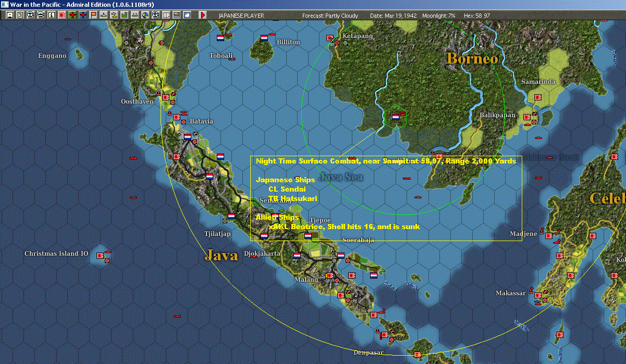Click the 'Forecast: Partly Cloudy' status text

[330, 16]
